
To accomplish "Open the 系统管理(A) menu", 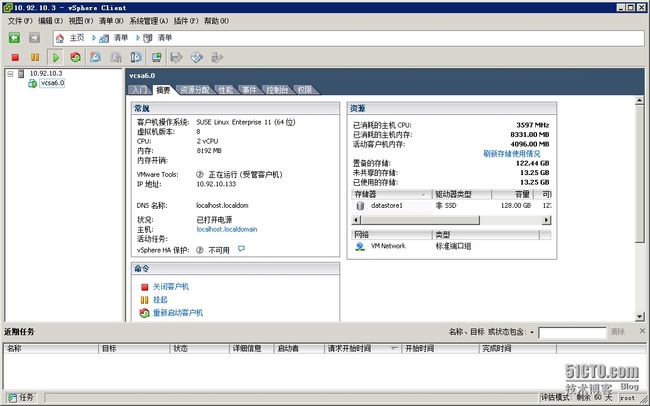I will [149, 21].
